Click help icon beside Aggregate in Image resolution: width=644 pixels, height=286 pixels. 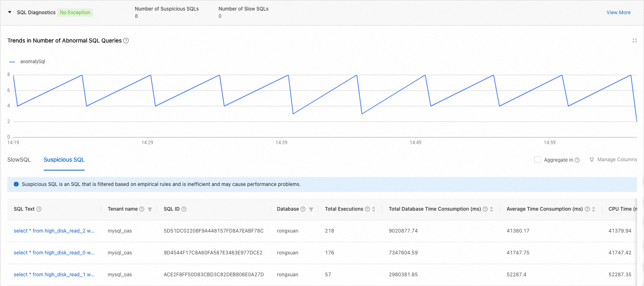click(577, 160)
